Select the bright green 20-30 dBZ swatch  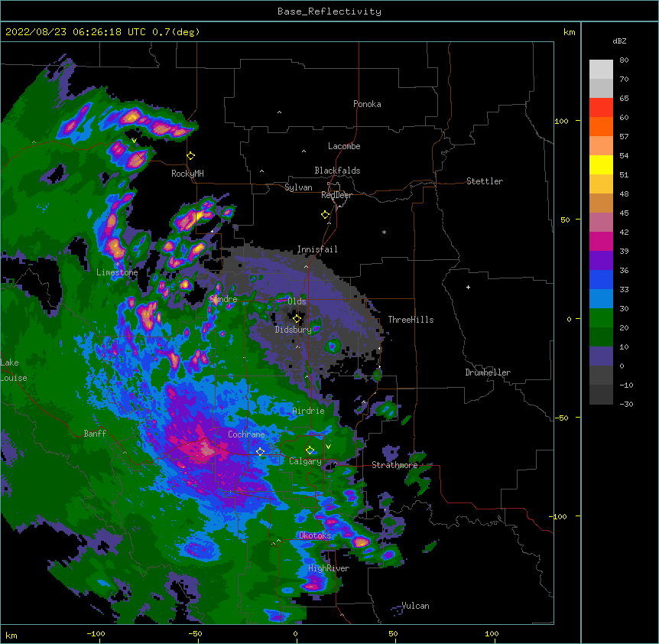tap(601, 318)
